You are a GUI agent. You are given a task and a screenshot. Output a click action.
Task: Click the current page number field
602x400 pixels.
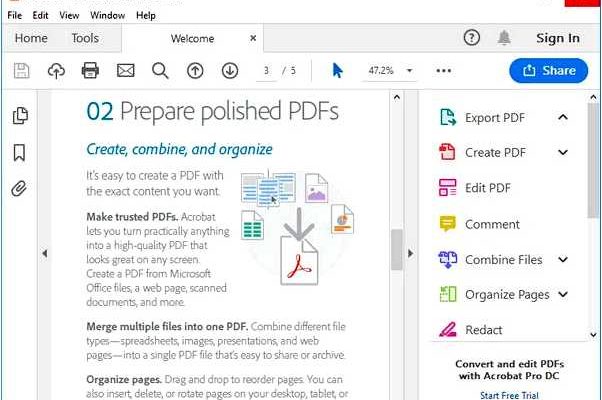coord(266,71)
